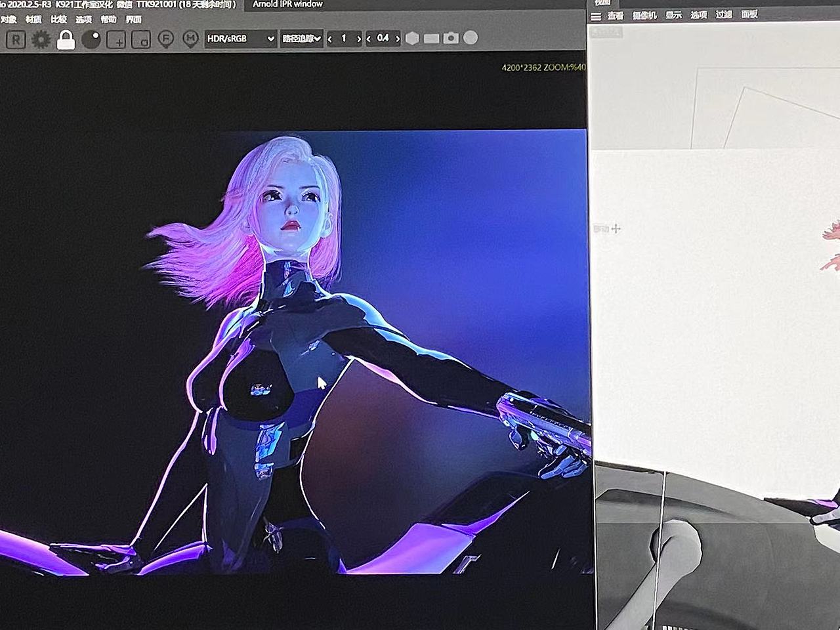Open the 比较 menu
840x630 pixels.
pyautogui.click(x=58, y=19)
